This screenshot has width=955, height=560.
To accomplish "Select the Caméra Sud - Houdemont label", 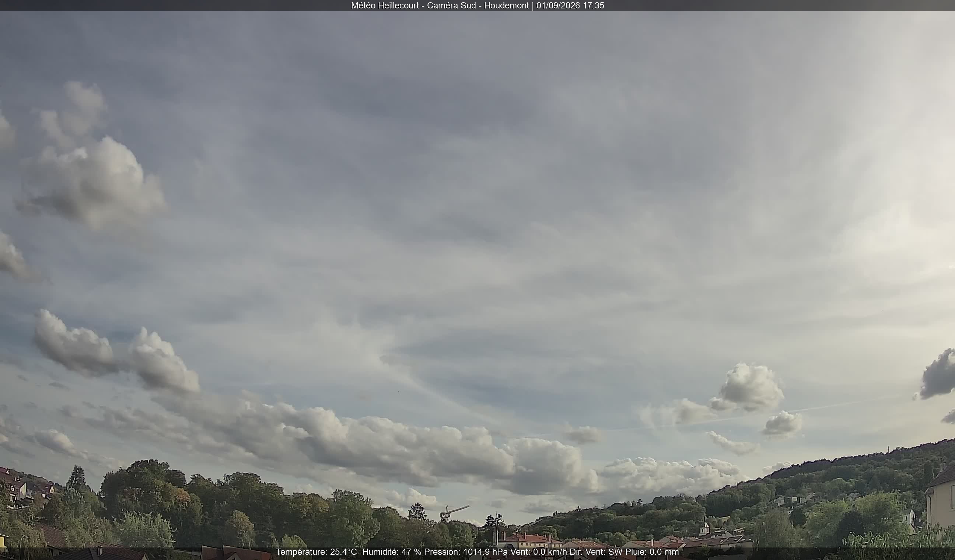I will tap(477, 5).
